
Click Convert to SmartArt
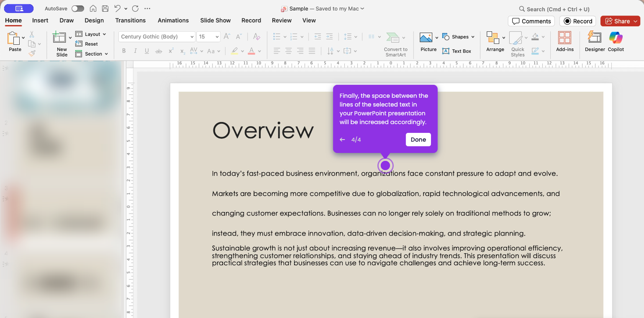click(x=395, y=44)
